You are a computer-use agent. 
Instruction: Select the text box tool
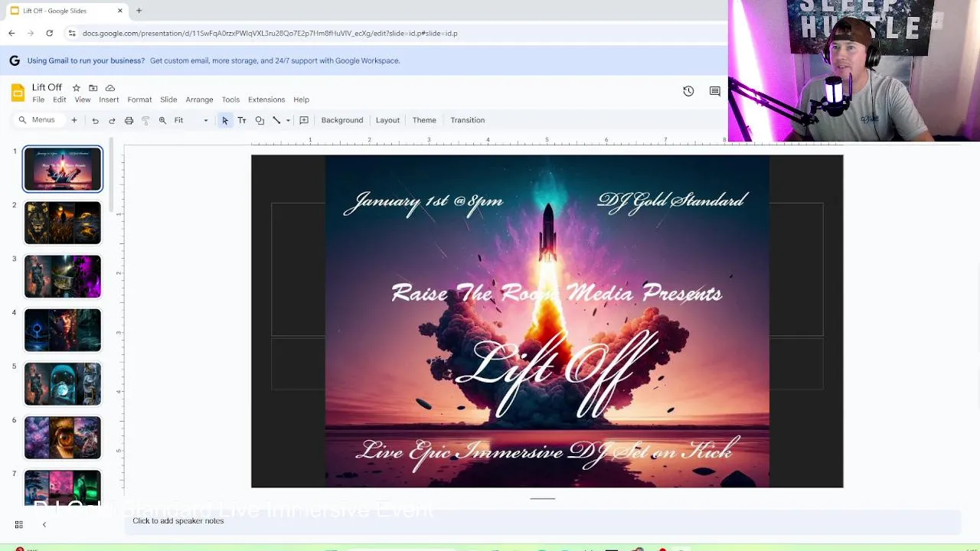coord(242,120)
